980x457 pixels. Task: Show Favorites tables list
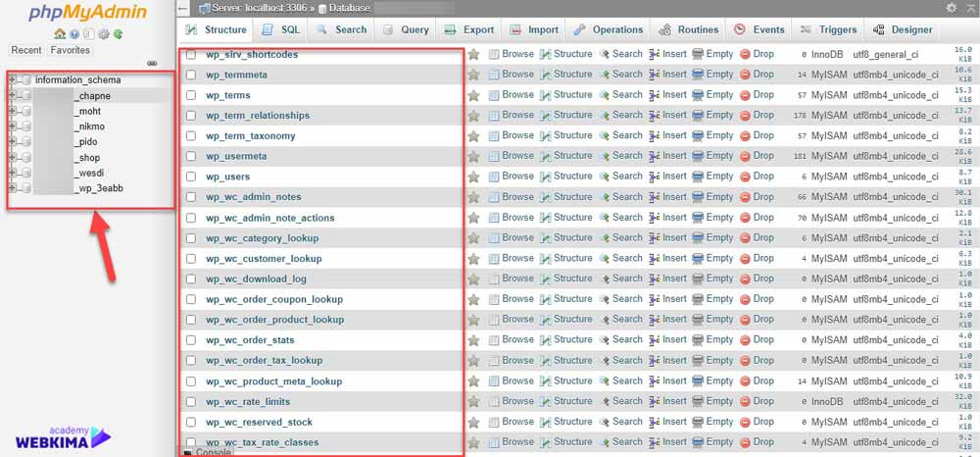pyautogui.click(x=70, y=50)
